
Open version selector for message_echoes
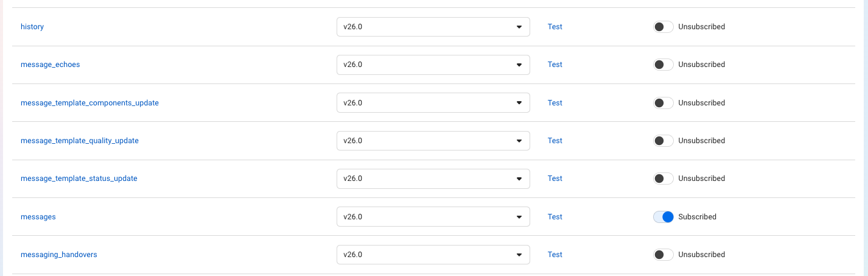tap(433, 65)
